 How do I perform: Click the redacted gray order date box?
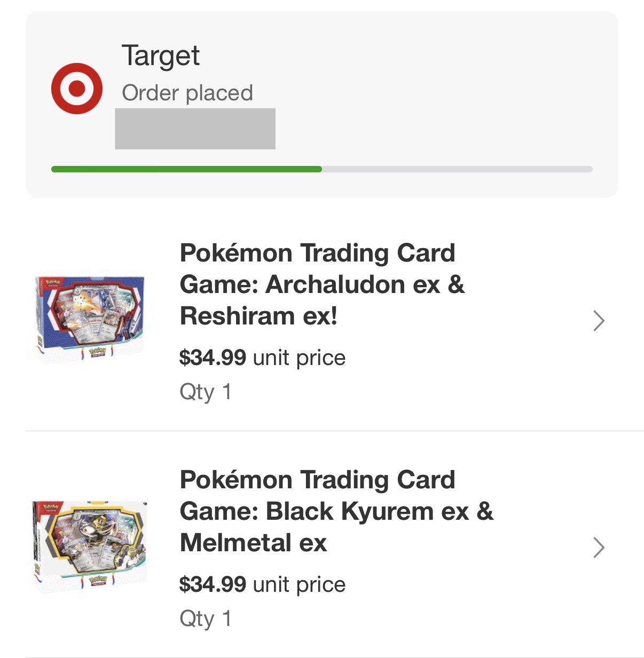pyautogui.click(x=195, y=129)
